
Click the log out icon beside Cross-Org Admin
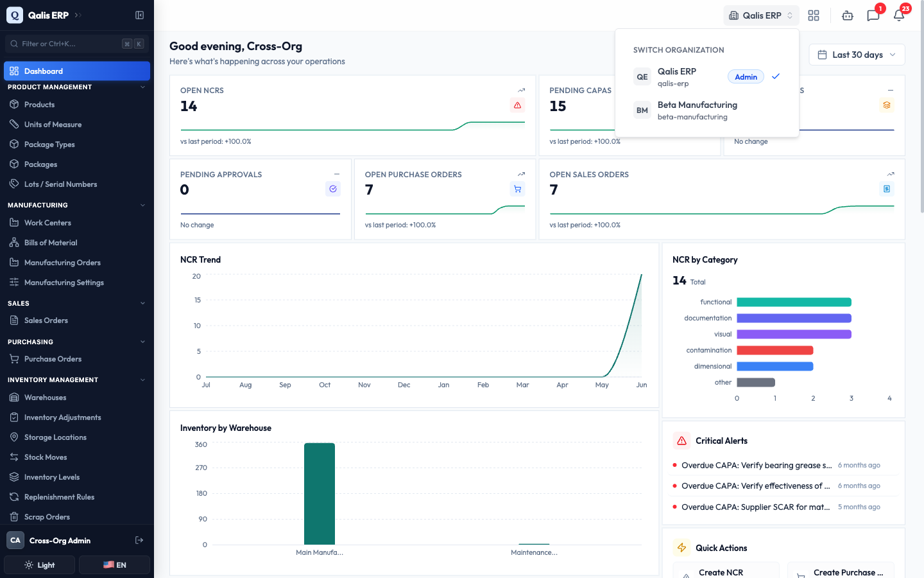coord(139,540)
